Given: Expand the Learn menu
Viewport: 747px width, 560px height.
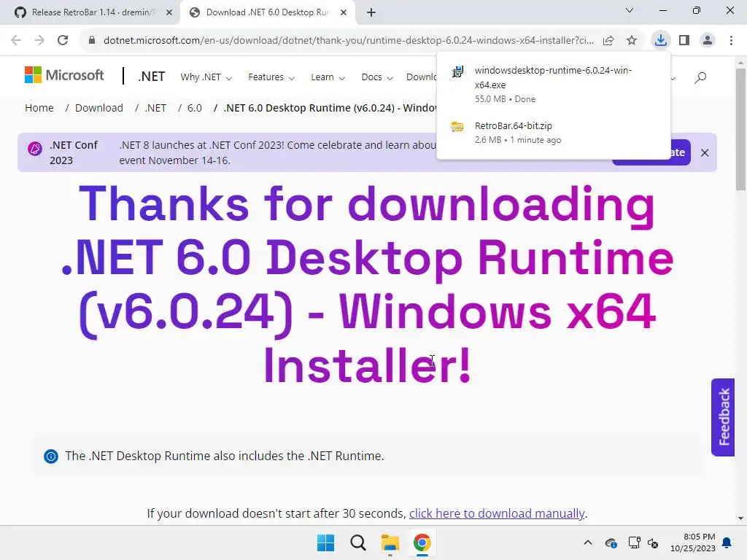Looking at the screenshot, I should point(328,77).
